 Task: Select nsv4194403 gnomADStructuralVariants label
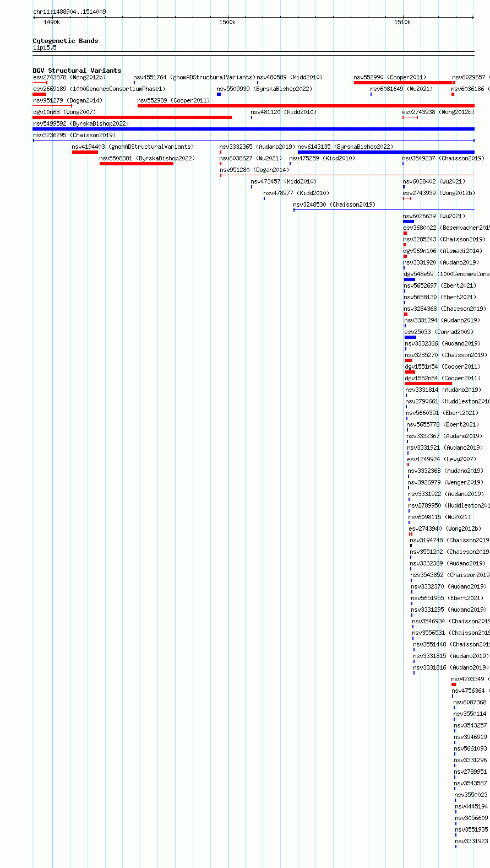[x=133, y=147]
